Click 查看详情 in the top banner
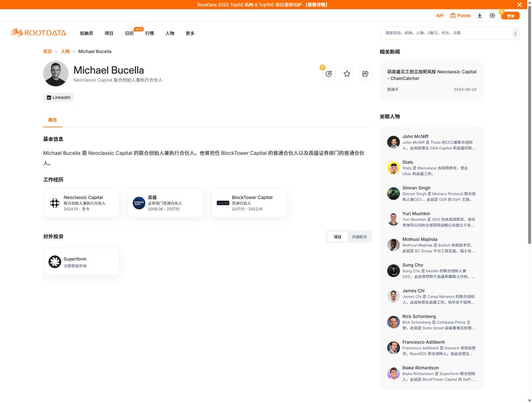Viewport: 532px width, 403px height. click(x=317, y=4)
